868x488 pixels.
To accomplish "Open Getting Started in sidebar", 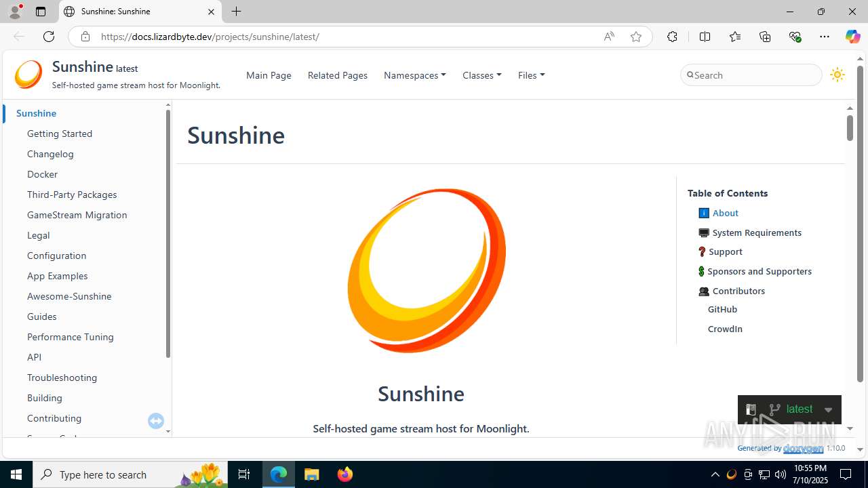I will (x=60, y=134).
